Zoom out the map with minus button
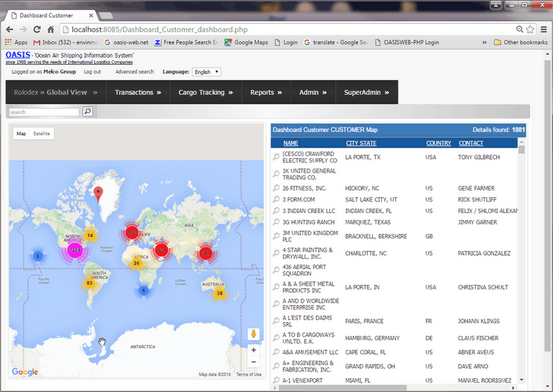The height and width of the screenshot is (392, 553). click(x=253, y=362)
